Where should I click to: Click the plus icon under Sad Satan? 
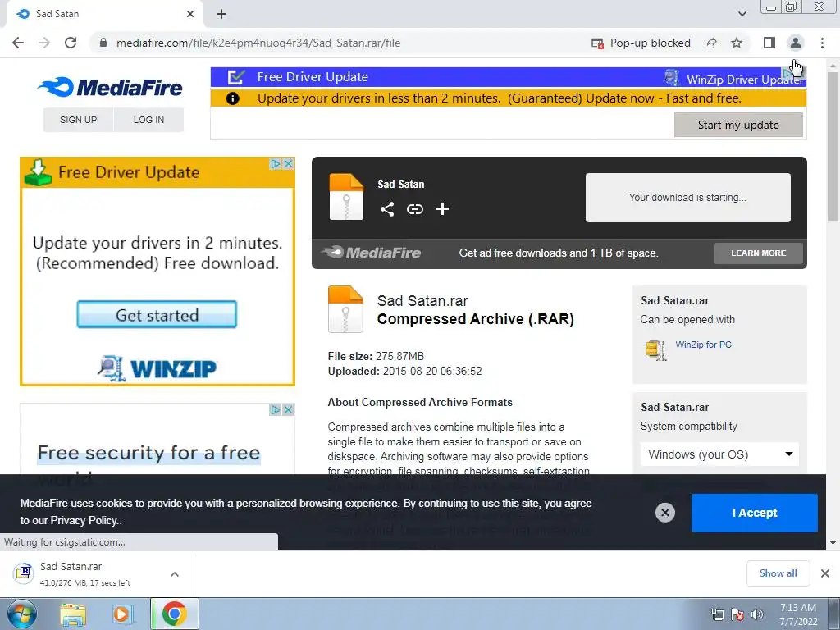pos(442,209)
